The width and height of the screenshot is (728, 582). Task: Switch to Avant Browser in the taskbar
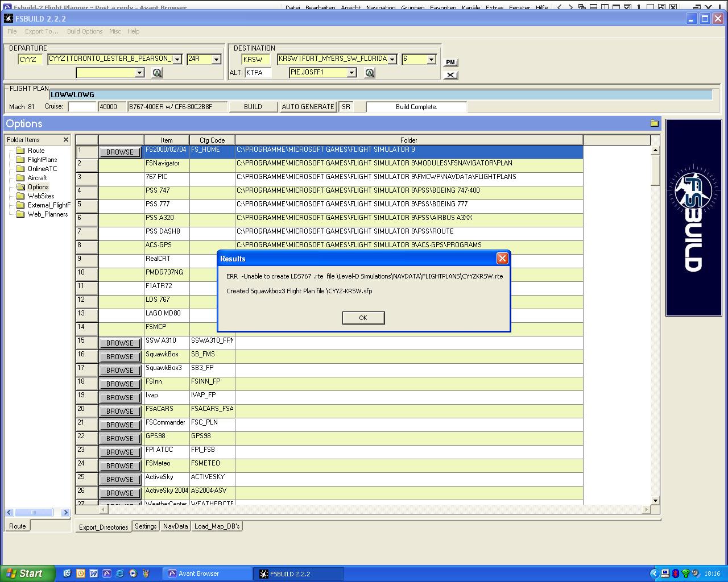pos(208,573)
